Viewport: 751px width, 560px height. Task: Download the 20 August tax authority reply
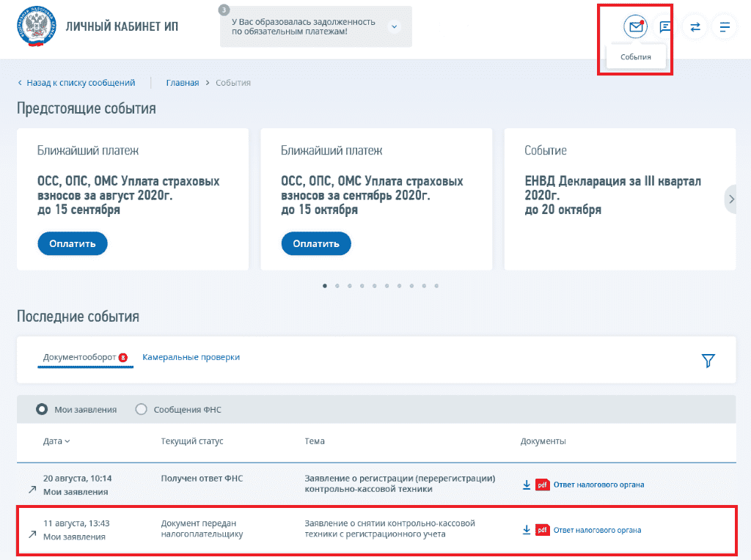(x=527, y=485)
